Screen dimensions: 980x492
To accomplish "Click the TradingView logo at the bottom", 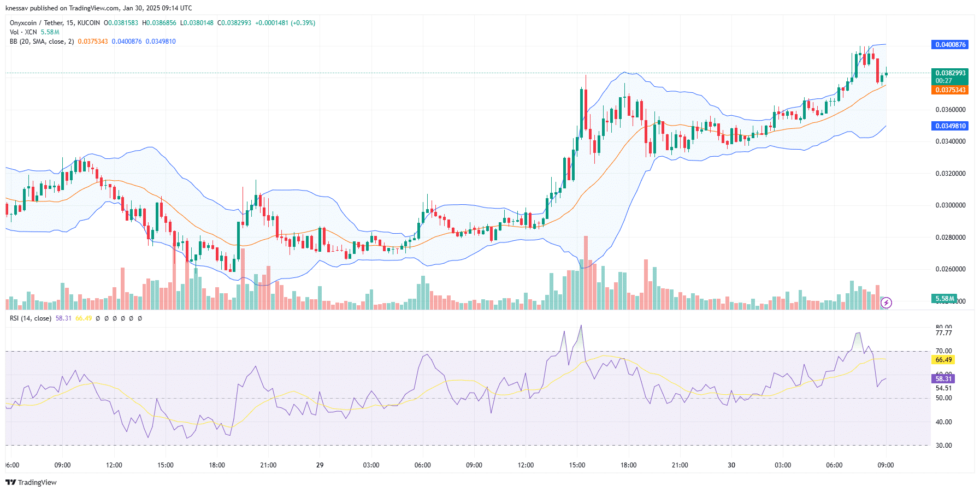I will coord(31,482).
